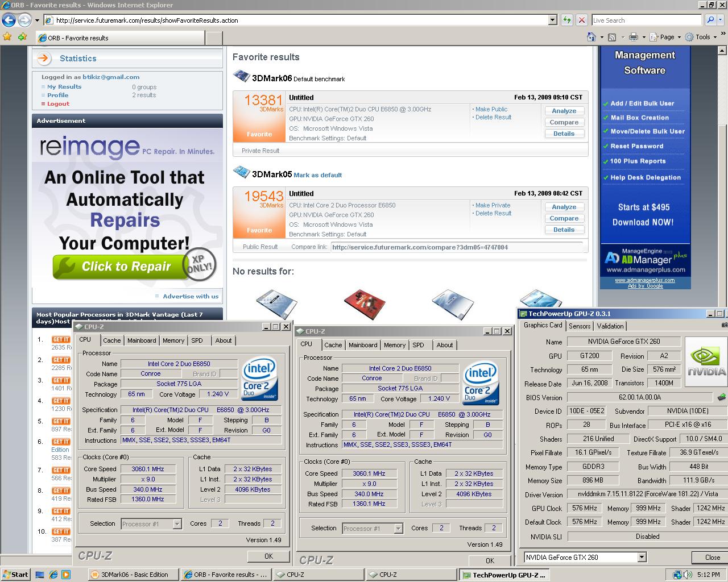Switch to Mainboard tab in left CPU-Z

coord(142,340)
